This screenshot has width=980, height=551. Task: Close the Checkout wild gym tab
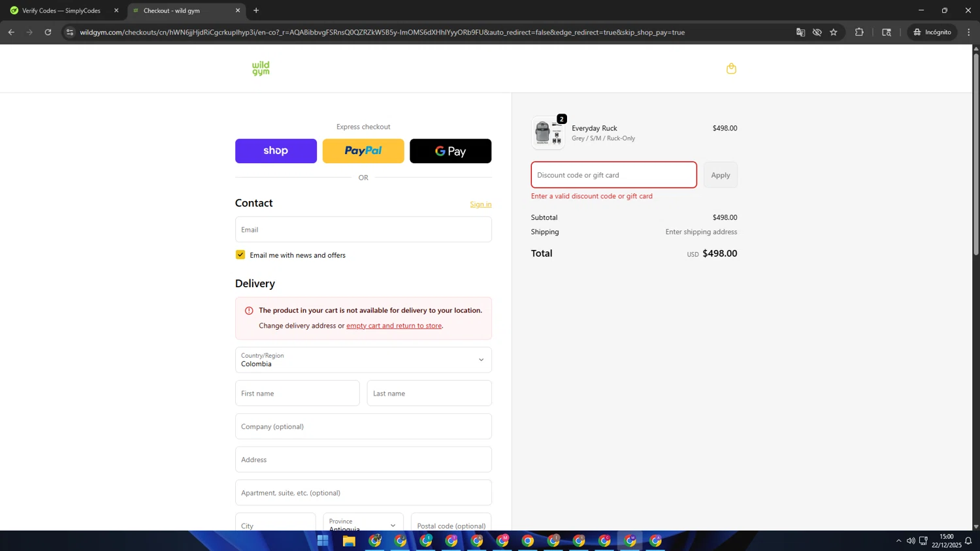[238, 10]
